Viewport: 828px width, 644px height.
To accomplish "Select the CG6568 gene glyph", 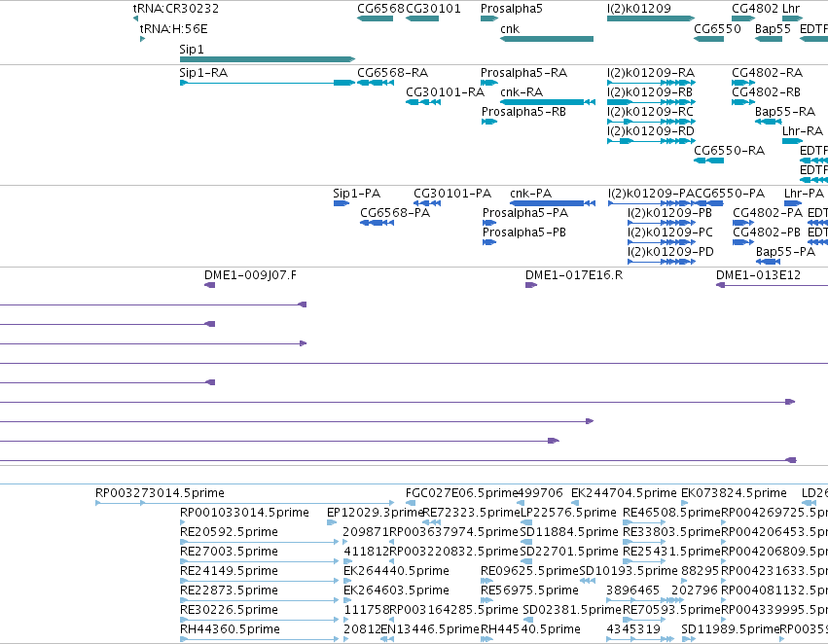I will click(x=375, y=18).
